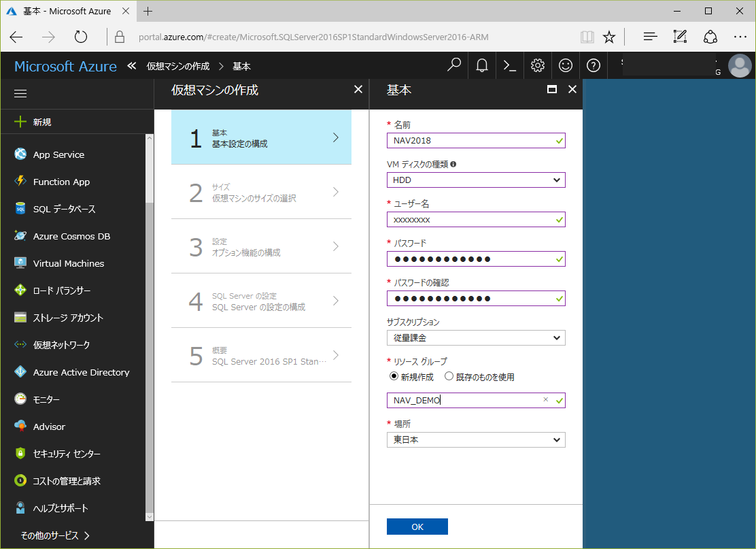
Task: Open the ストレージ アカウント icon
Action: (x=20, y=318)
